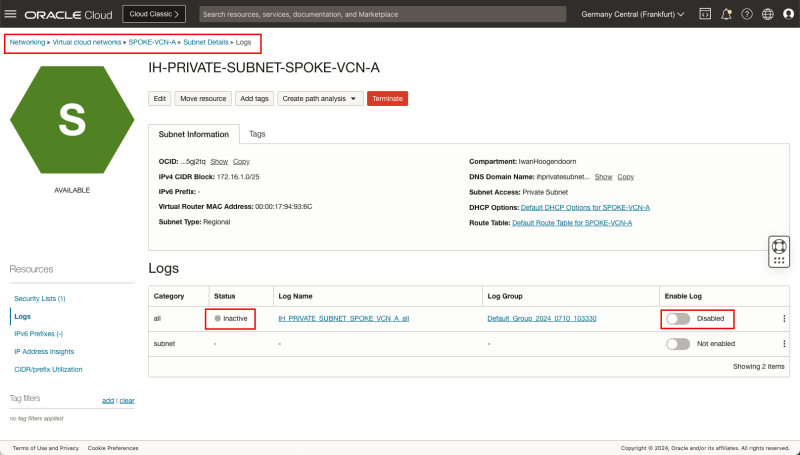Screen dimensions: 800x455
Task: Click the help question mark icon
Action: coord(747,15)
